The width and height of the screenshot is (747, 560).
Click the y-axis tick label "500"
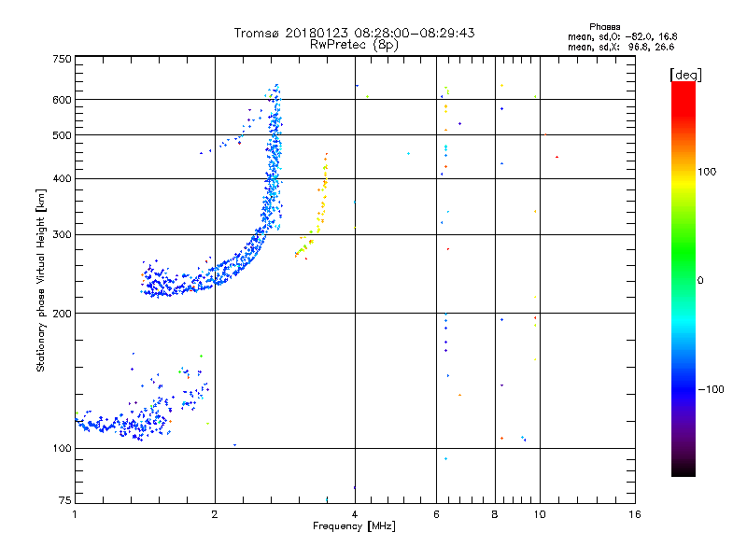pyautogui.click(x=62, y=135)
